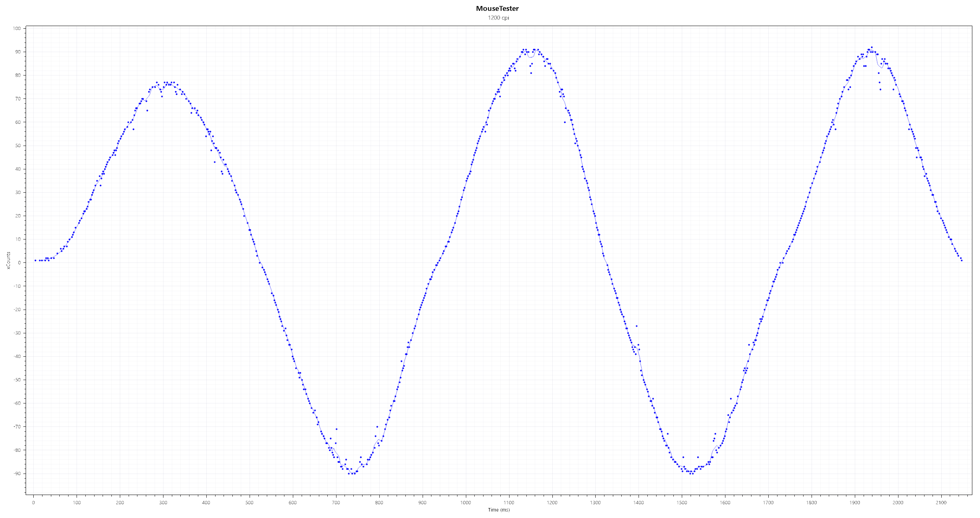Click the MouseTester chart title
The height and width of the screenshot is (518, 980).
[497, 8]
